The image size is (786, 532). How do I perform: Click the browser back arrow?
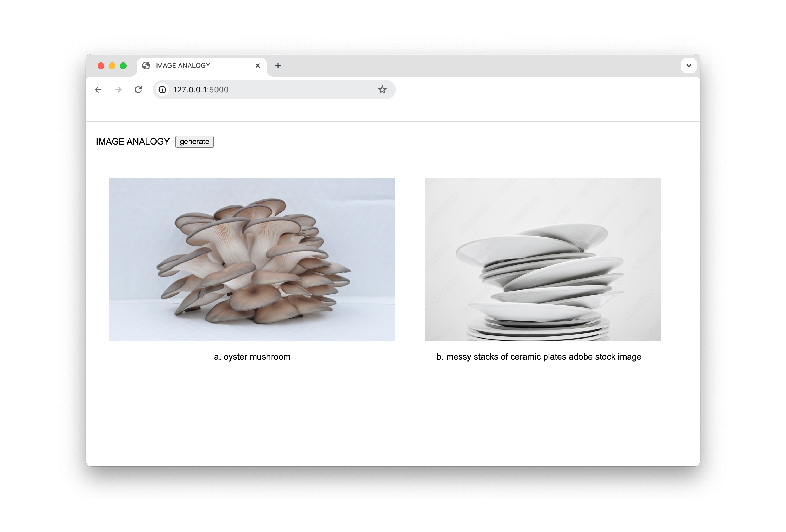(98, 90)
